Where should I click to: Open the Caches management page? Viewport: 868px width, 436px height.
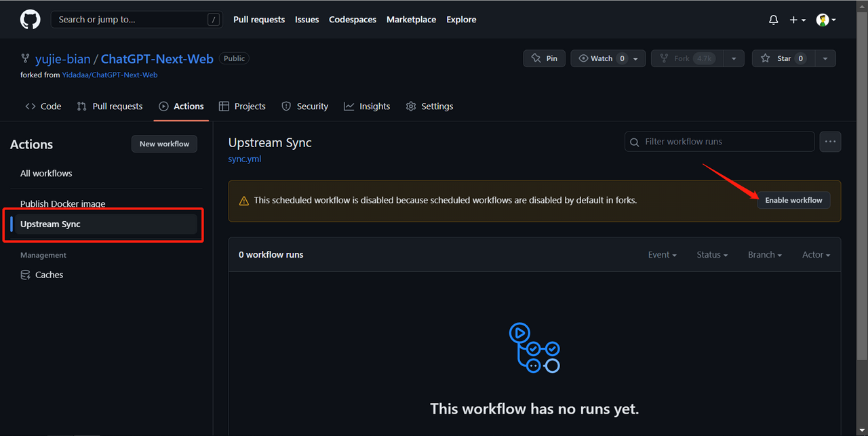click(49, 275)
